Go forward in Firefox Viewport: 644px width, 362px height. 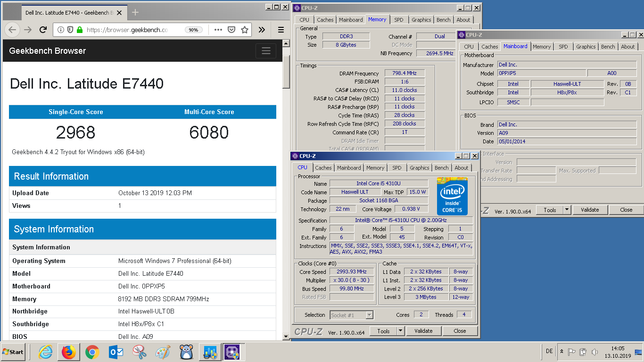tap(28, 30)
